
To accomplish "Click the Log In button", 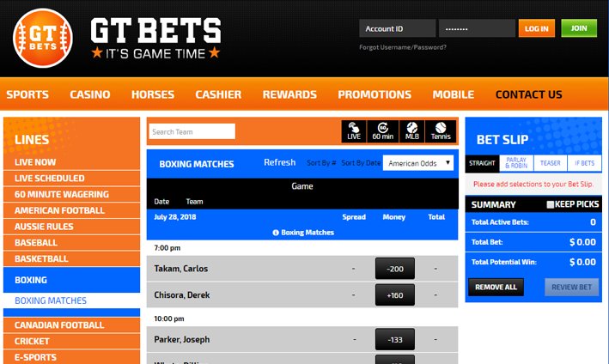I will tap(536, 28).
